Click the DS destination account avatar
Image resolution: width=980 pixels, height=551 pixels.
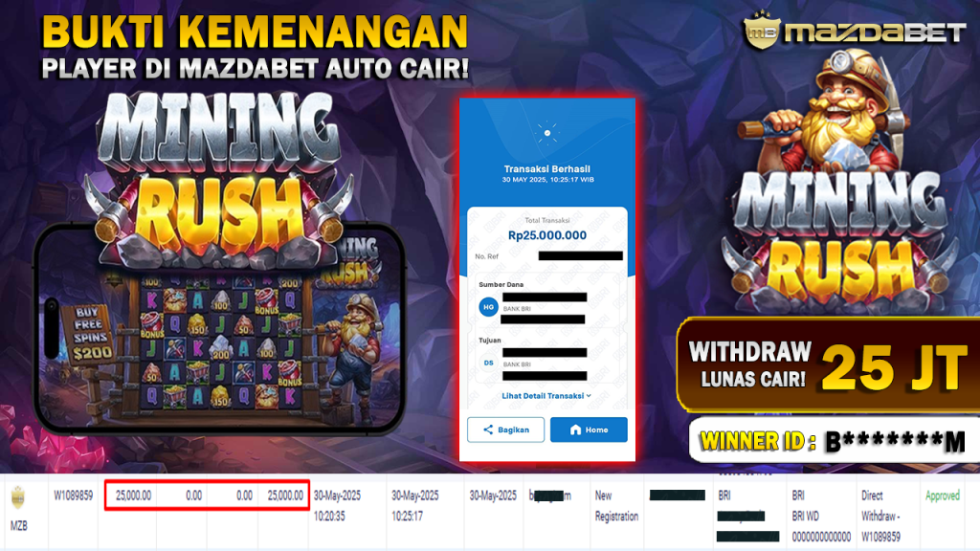point(488,363)
